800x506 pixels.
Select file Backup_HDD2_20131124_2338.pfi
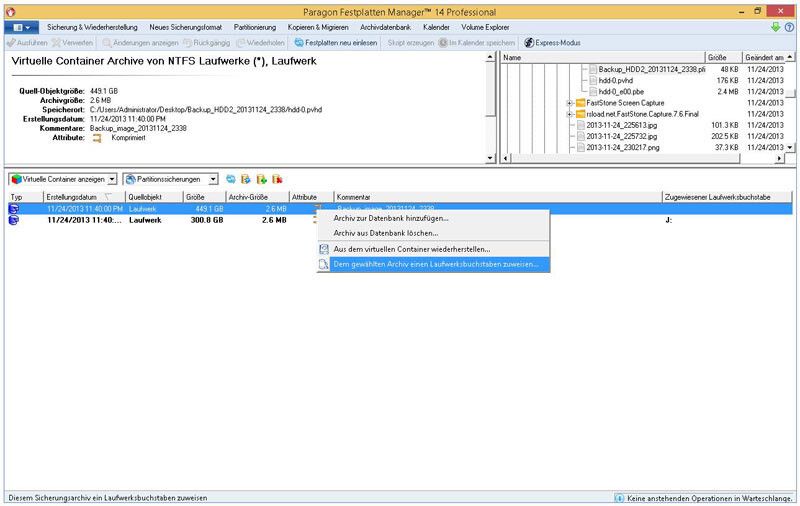(x=652, y=69)
